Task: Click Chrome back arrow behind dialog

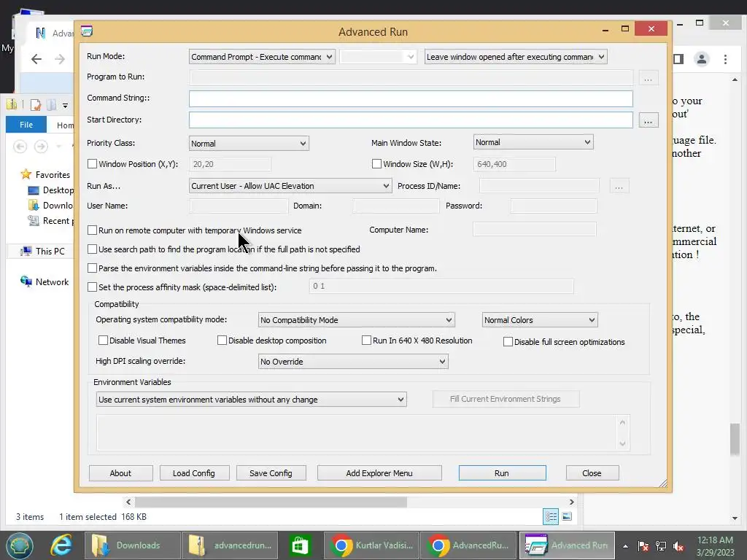Action: click(36, 59)
